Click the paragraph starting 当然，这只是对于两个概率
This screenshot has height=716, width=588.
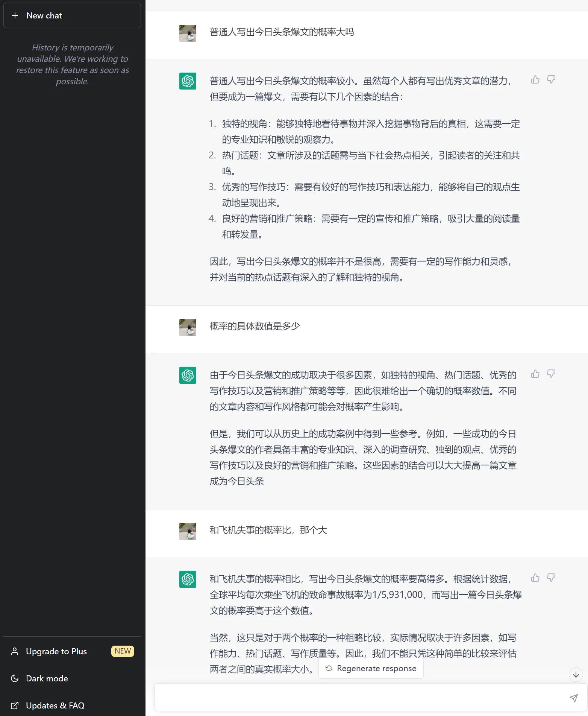(x=363, y=654)
